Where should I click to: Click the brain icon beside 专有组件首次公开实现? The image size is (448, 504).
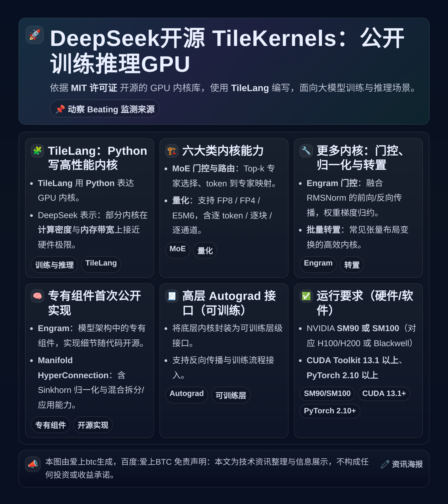[x=37, y=296]
